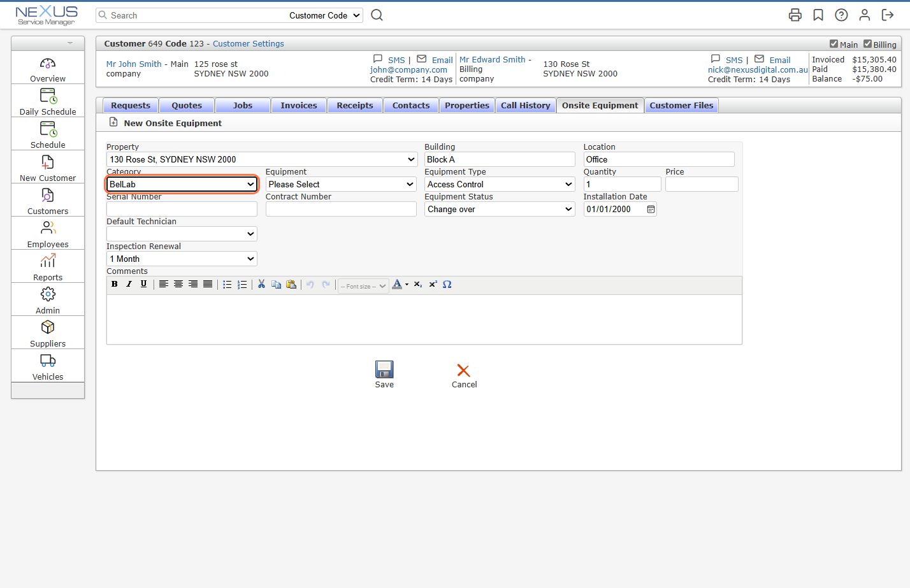
Task: Insert a special character (omega)
Action: (x=447, y=284)
